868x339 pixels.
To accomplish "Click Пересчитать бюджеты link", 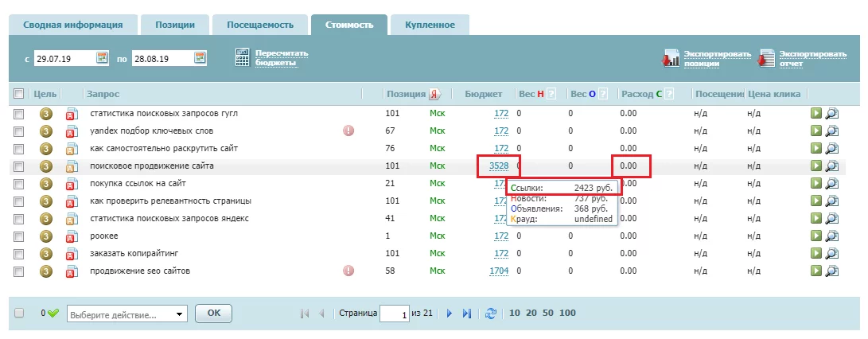I will (282, 58).
